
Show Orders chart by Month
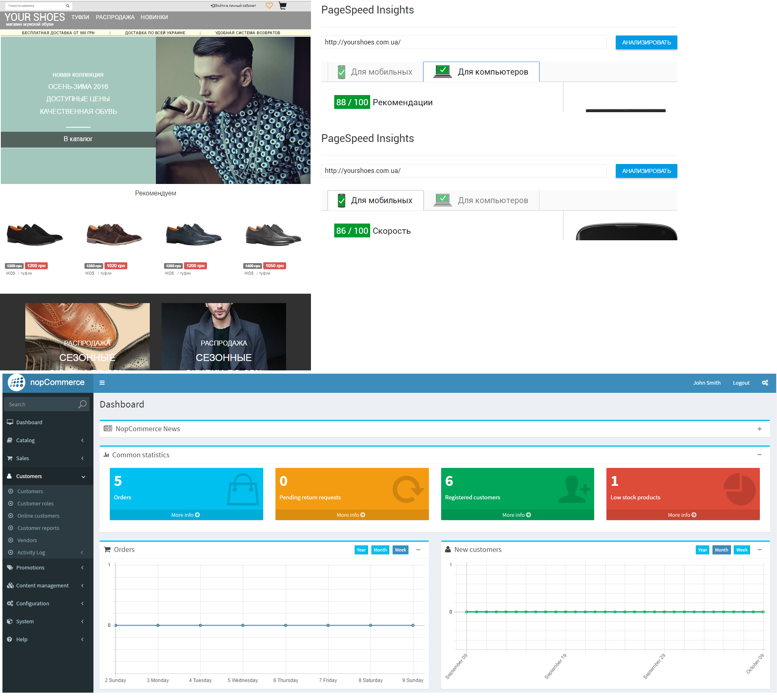[380, 550]
